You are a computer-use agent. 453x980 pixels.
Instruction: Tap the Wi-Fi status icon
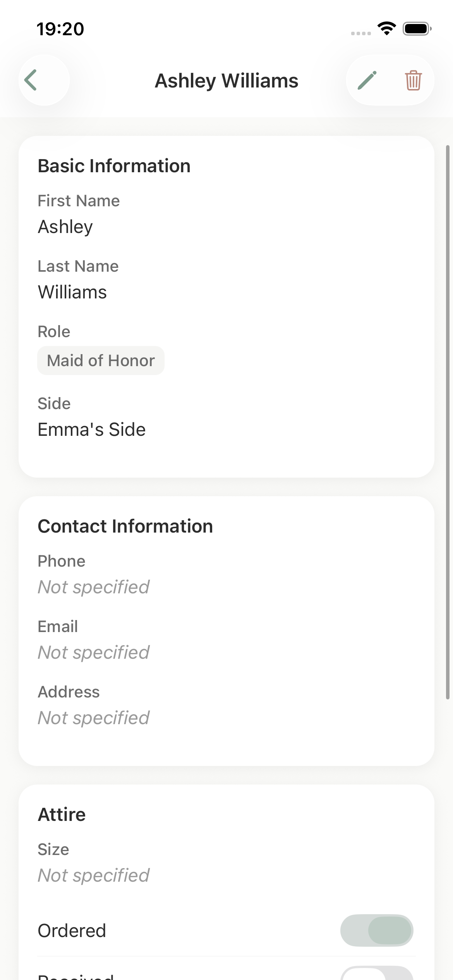386,29
